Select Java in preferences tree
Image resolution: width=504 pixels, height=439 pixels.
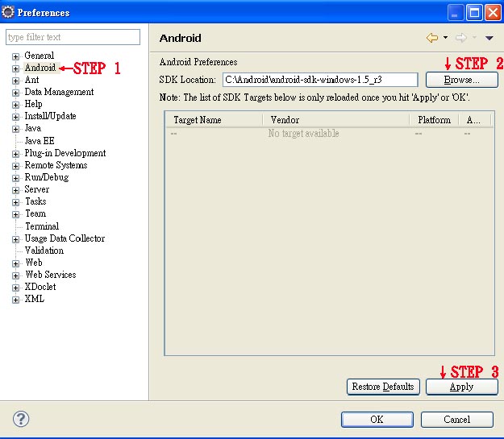click(33, 128)
